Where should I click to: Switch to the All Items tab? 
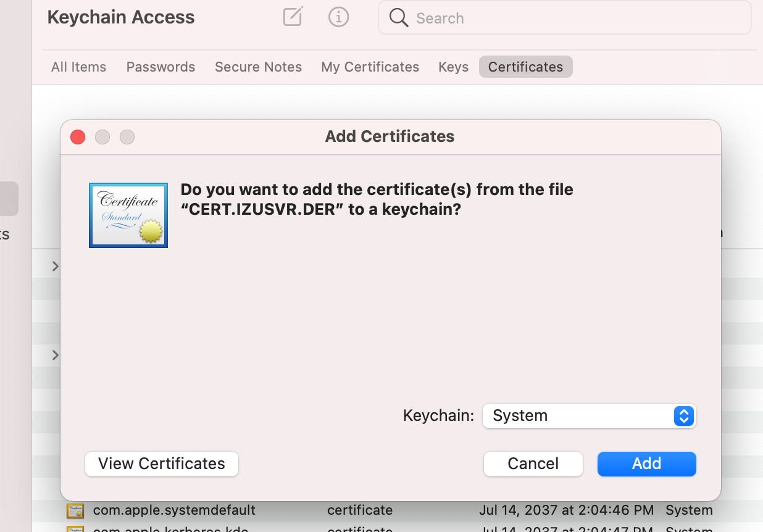pyautogui.click(x=78, y=67)
